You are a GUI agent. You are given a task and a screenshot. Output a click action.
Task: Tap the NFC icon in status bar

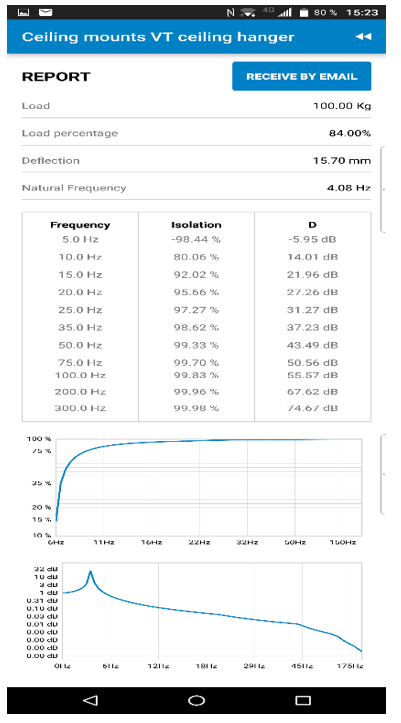230,12
